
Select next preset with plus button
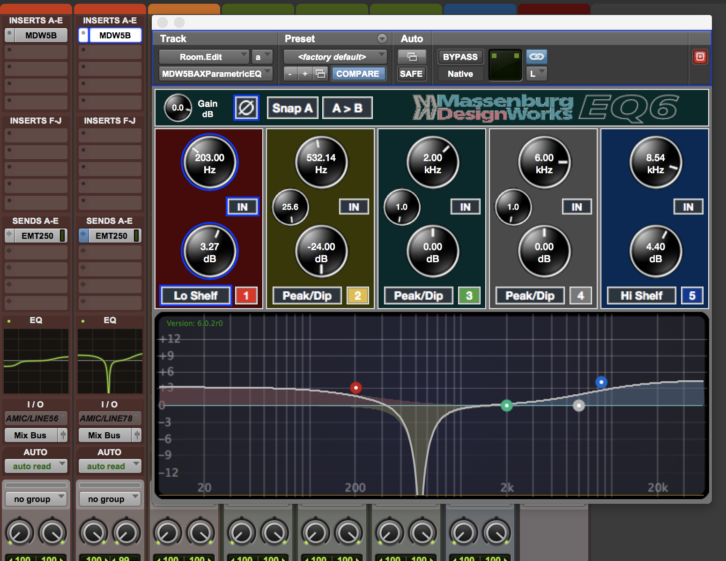[x=305, y=74]
